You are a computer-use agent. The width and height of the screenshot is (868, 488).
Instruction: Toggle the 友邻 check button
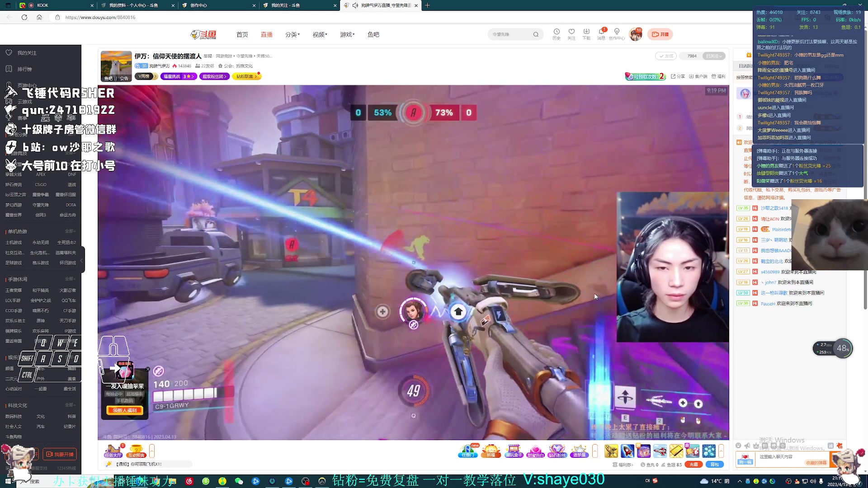[x=666, y=56]
